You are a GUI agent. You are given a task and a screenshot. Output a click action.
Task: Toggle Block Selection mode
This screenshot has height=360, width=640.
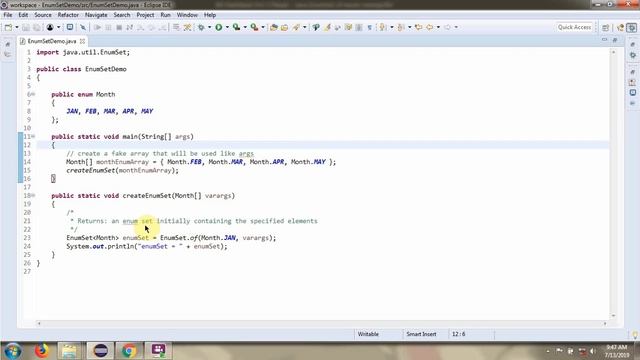click(359, 27)
